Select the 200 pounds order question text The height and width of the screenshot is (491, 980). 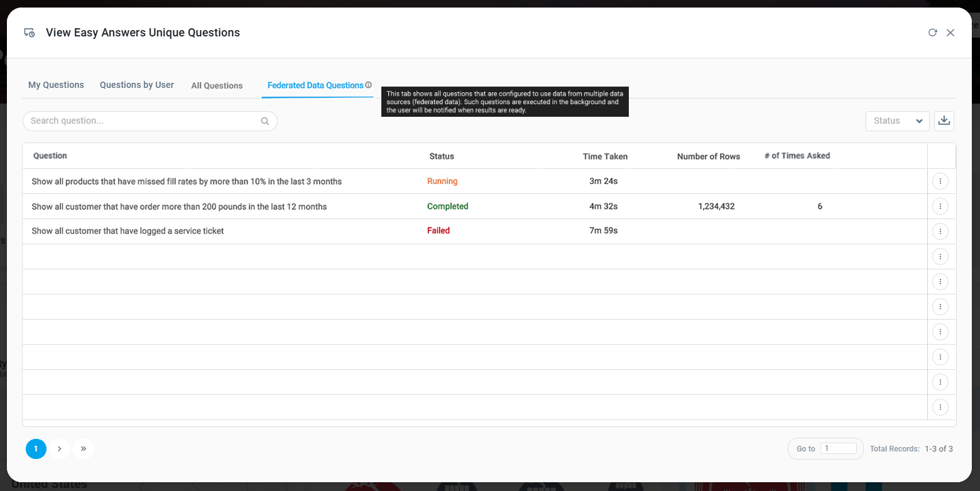click(179, 207)
